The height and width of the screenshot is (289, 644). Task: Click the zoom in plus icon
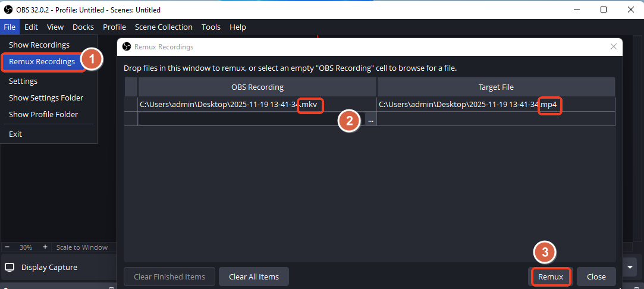(x=45, y=247)
